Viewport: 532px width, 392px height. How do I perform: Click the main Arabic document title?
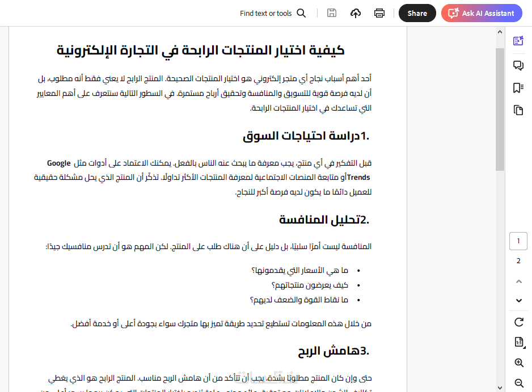(x=201, y=50)
